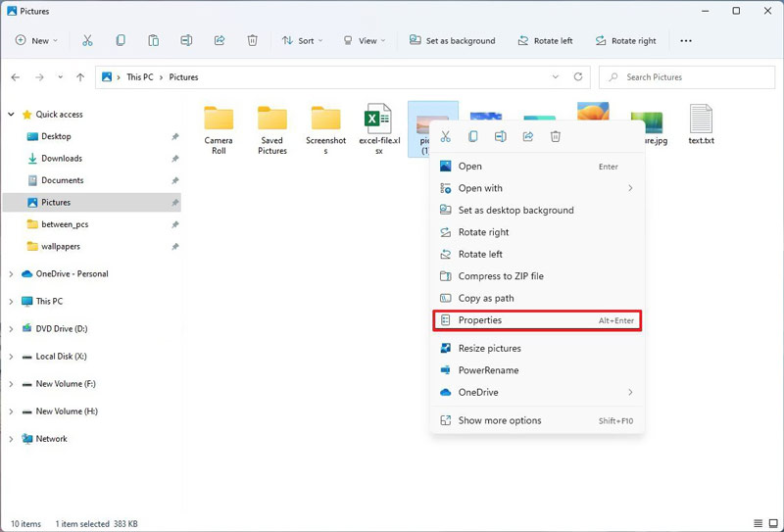This screenshot has height=532, width=784.
Task: Click the Cut icon in the toolbar
Action: tap(87, 40)
